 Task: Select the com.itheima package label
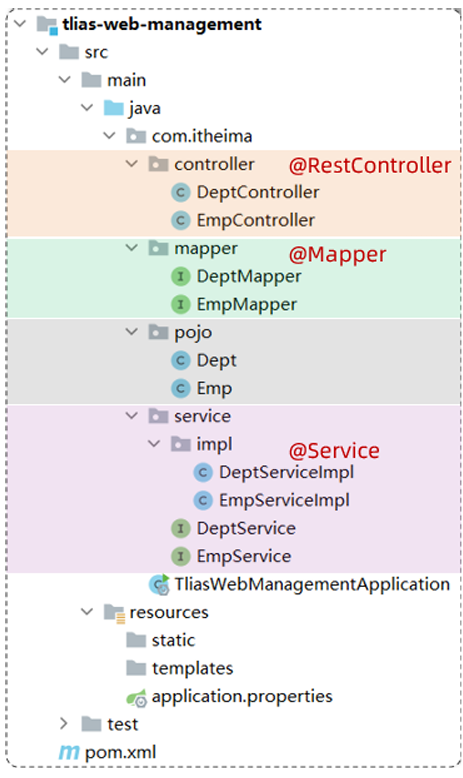(x=202, y=136)
